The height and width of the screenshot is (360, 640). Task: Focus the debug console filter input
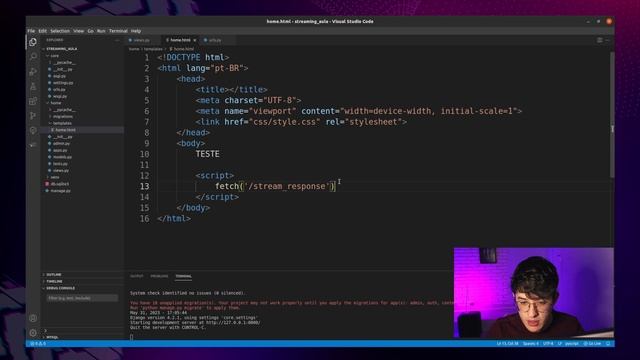[x=82, y=298]
